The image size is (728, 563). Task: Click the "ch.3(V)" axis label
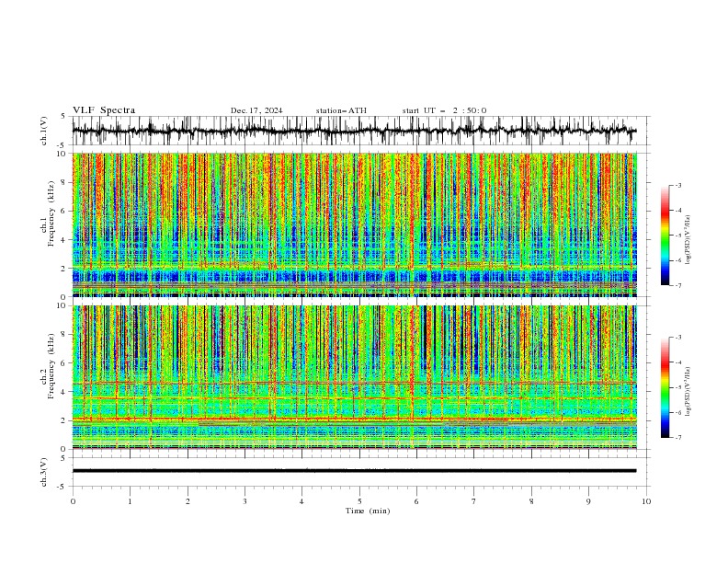[44, 472]
